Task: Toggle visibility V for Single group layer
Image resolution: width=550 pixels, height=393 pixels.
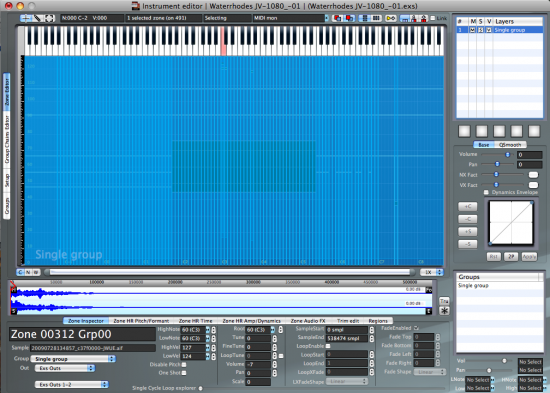Action: (x=489, y=30)
